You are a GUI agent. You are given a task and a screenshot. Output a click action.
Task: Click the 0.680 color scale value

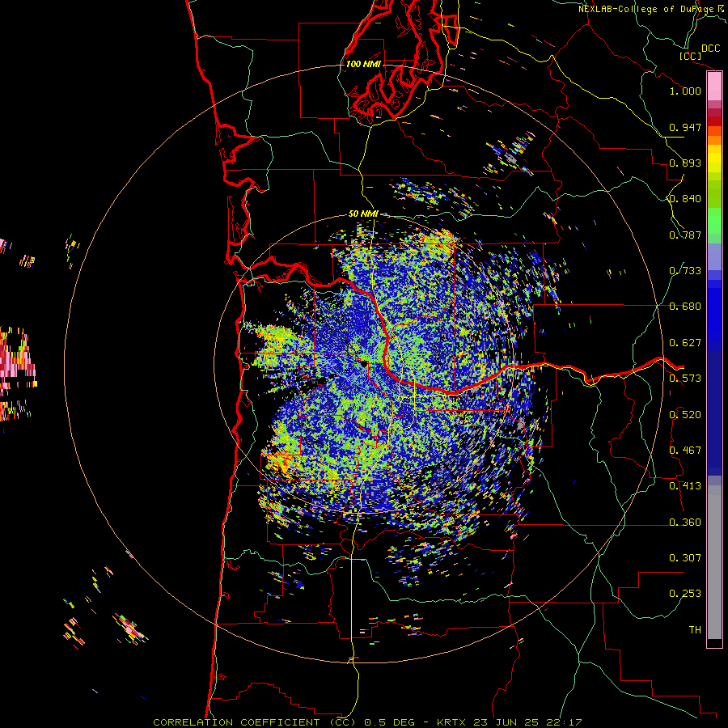tap(685, 307)
